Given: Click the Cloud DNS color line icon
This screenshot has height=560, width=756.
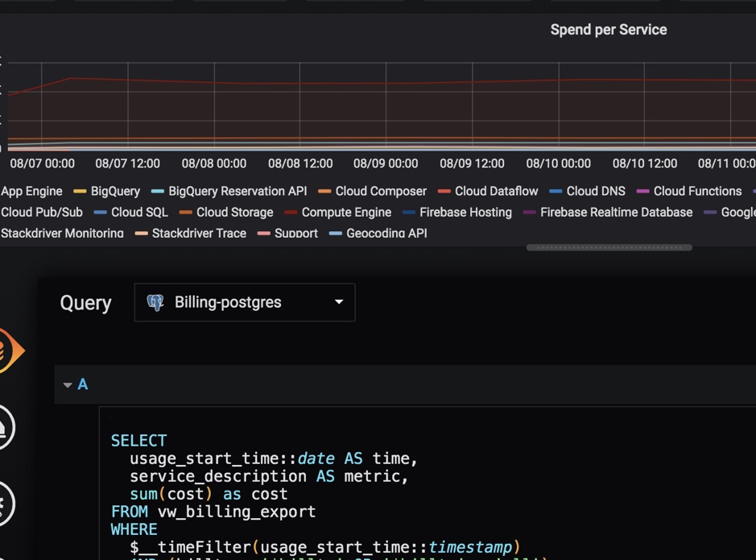Looking at the screenshot, I should click(x=556, y=192).
